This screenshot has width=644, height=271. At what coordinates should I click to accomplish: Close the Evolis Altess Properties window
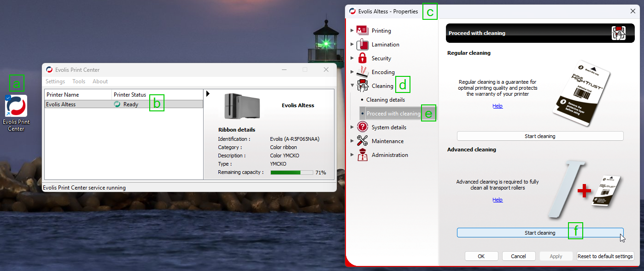(632, 11)
